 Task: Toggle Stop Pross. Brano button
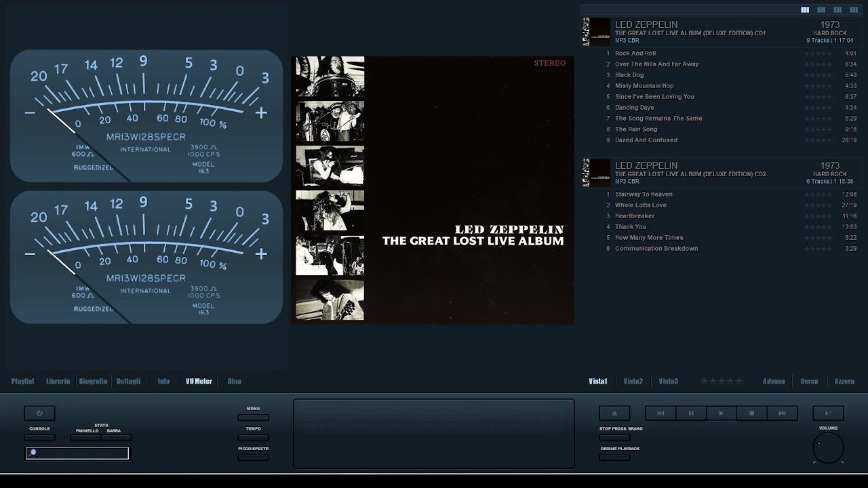click(614, 437)
